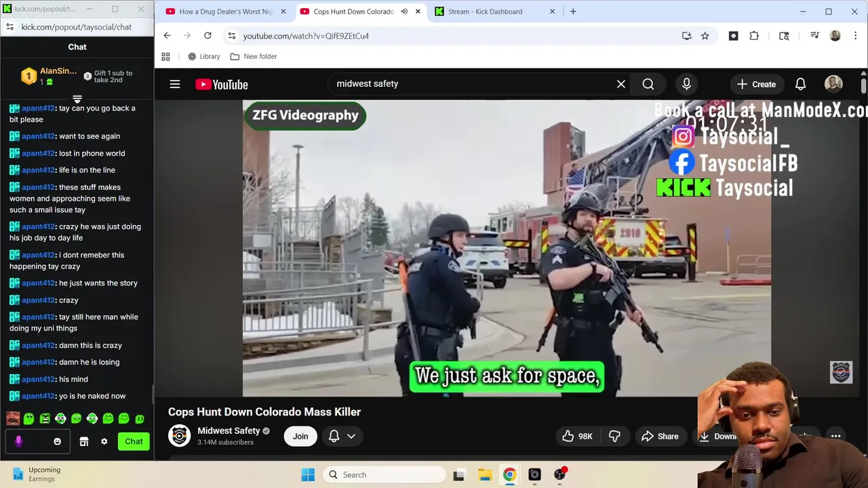Insert the mustached man face emote

tap(13, 419)
